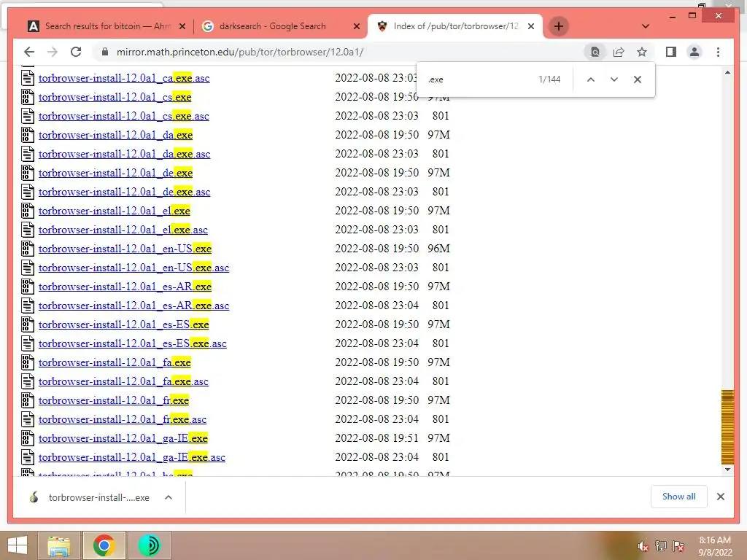This screenshot has height=560, width=747.
Task: Click the scrollbar down arrow
Action: click(x=727, y=470)
